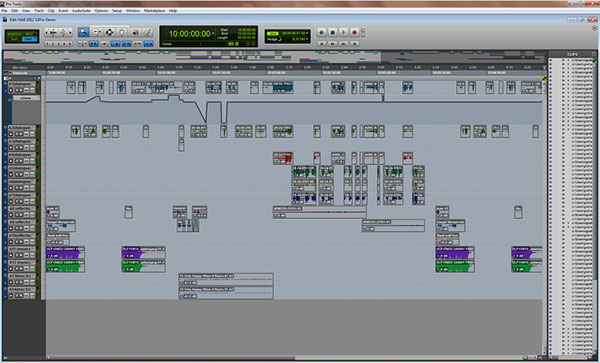Open the AudioSuite menu
The image size is (600, 363).
tap(81, 11)
